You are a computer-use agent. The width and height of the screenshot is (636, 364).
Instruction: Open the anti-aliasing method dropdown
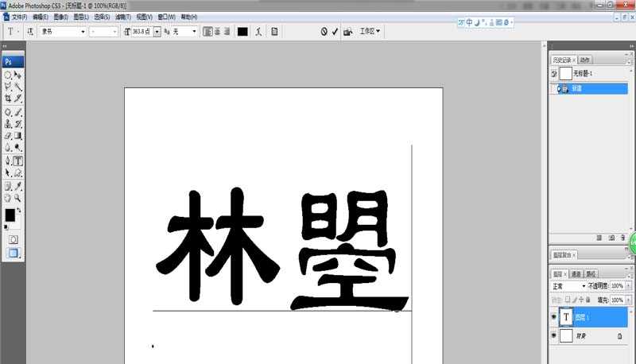(x=194, y=32)
